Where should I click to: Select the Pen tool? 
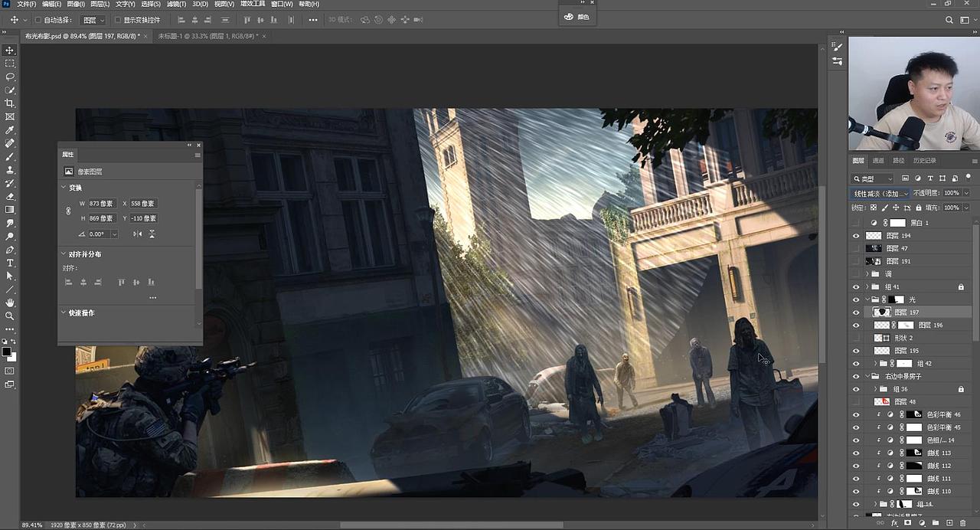(x=10, y=250)
